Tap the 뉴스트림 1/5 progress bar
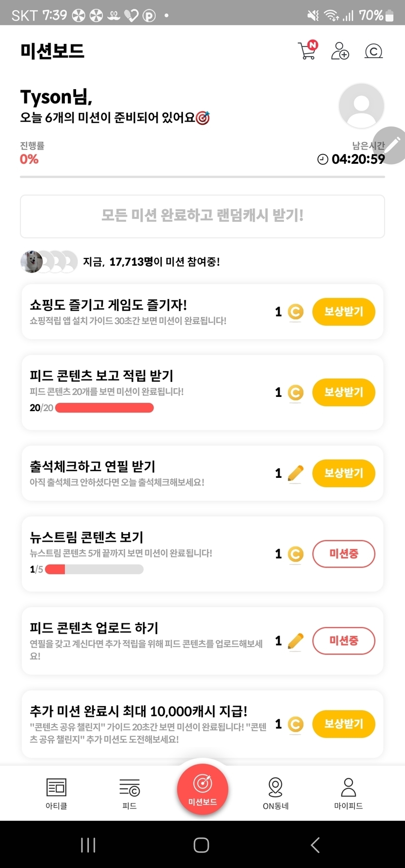The width and height of the screenshot is (405, 868). pos(94,569)
